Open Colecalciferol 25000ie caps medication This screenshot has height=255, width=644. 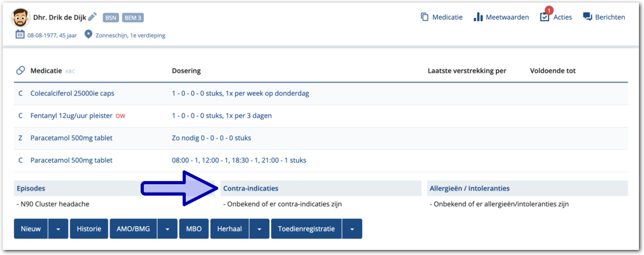click(x=71, y=93)
